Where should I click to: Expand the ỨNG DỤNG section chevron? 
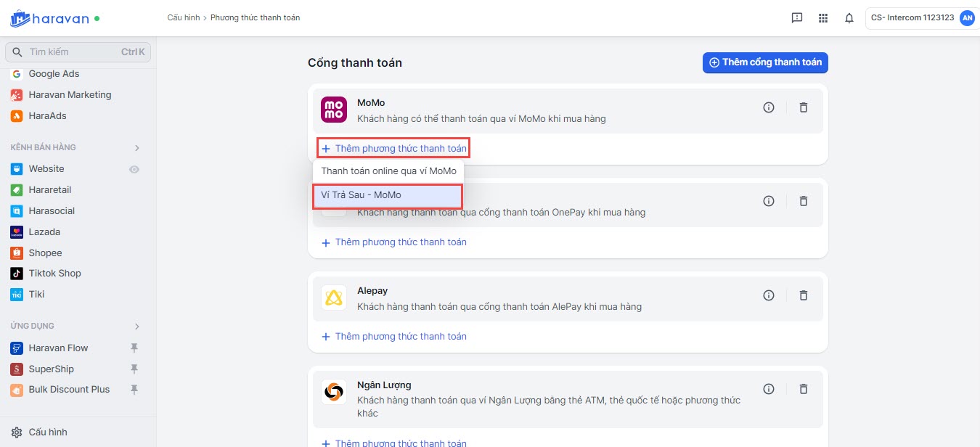136,327
